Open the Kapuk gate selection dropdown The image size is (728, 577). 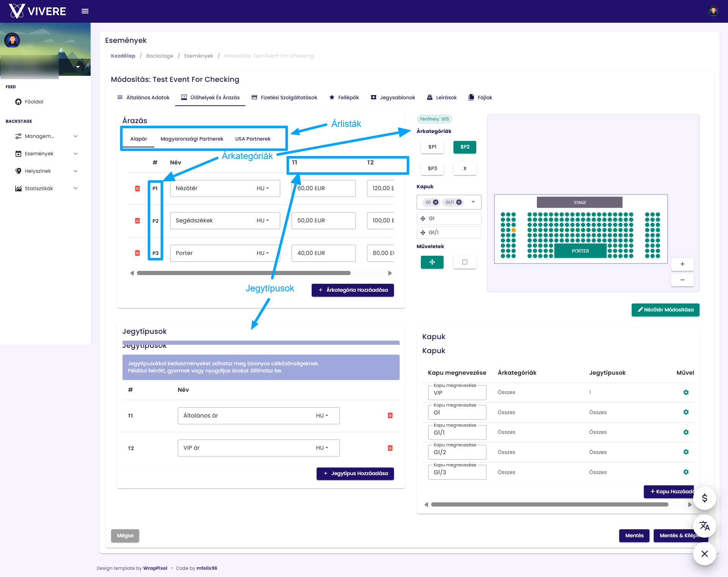473,202
